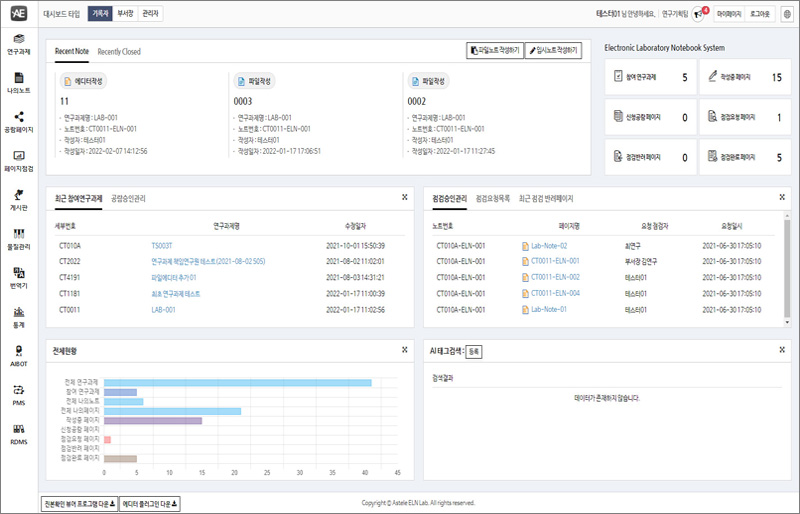
Task: Open the RDMS sidebar icon
Action: [18, 433]
